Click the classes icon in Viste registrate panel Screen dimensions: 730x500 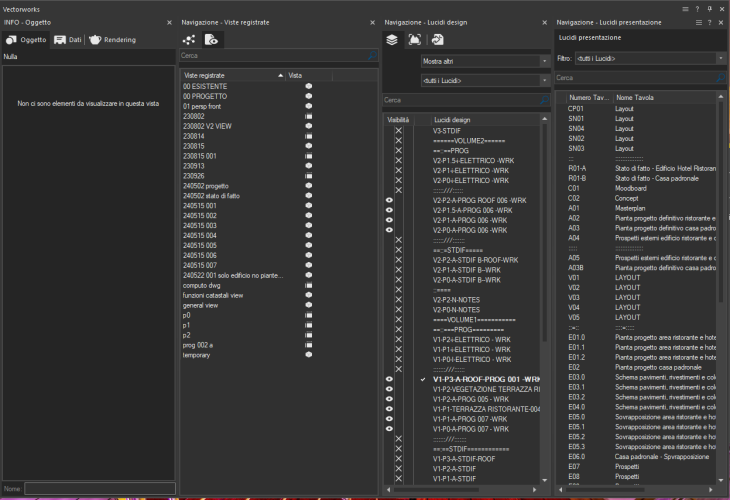[189, 40]
